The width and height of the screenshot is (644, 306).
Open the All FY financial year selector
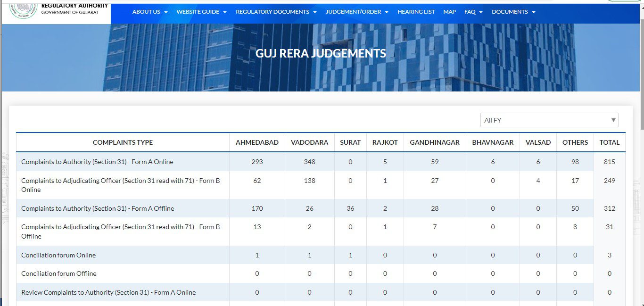pos(549,120)
